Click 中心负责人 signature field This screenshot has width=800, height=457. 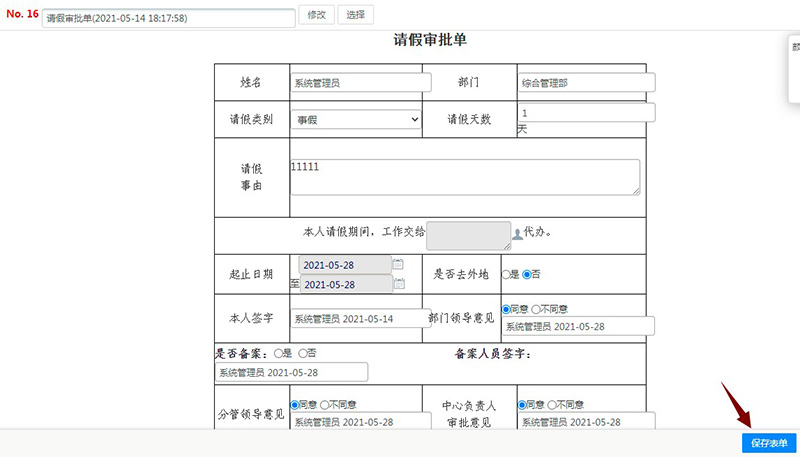pyautogui.click(x=587, y=421)
